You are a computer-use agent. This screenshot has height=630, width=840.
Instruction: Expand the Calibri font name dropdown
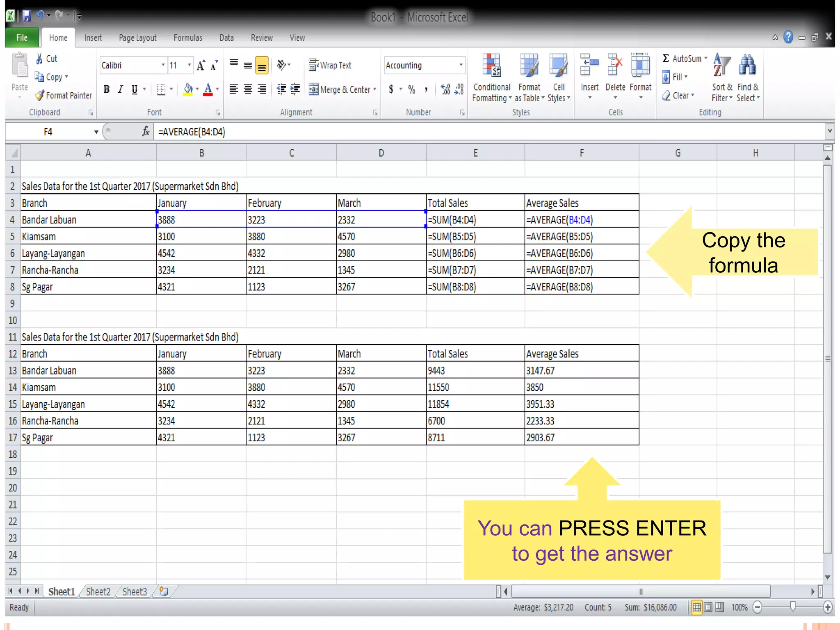pyautogui.click(x=163, y=65)
